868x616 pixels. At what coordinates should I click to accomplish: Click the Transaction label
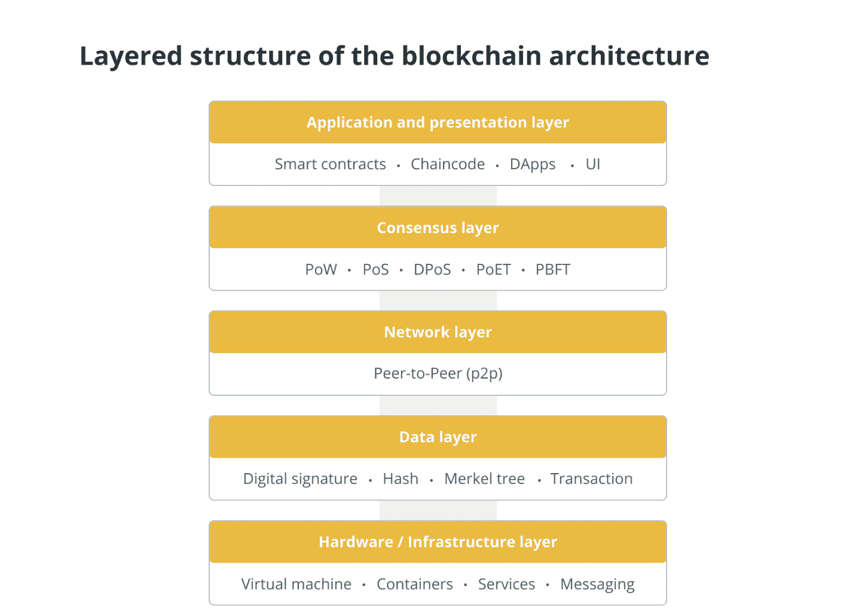pos(591,478)
